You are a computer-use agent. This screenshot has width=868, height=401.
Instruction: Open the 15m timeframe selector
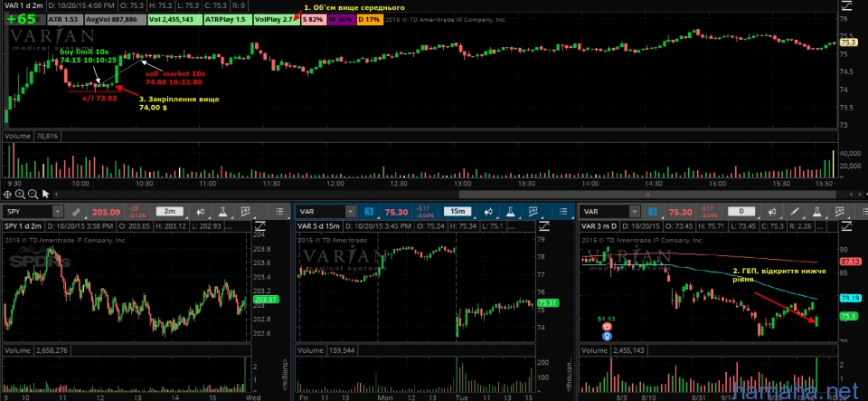point(457,212)
